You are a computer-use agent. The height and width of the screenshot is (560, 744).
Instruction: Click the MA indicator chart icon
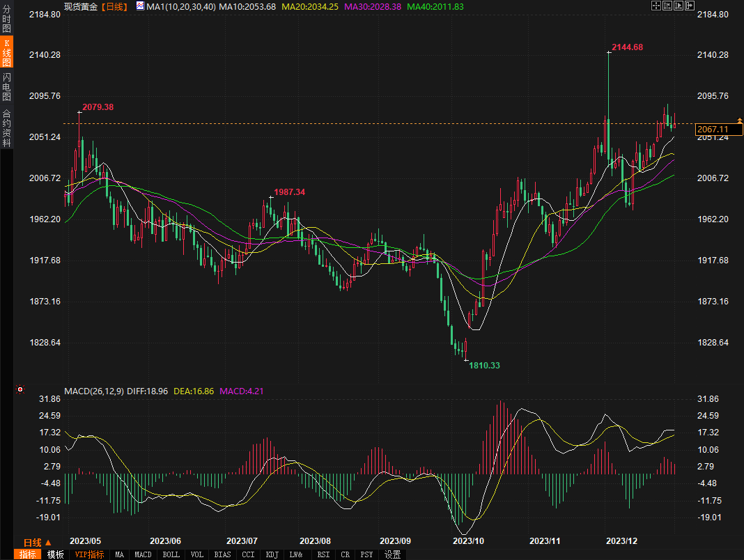coord(140,6)
